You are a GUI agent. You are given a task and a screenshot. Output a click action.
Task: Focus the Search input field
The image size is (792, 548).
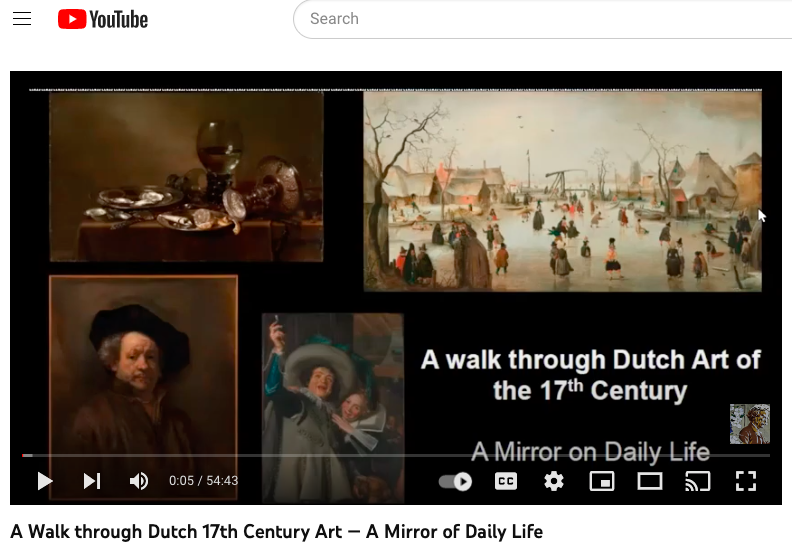point(543,19)
